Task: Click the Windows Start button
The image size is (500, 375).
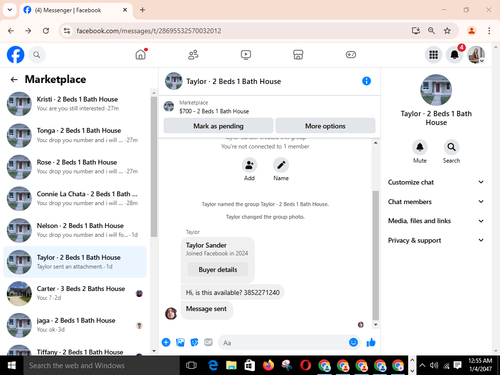Action: coord(12,365)
